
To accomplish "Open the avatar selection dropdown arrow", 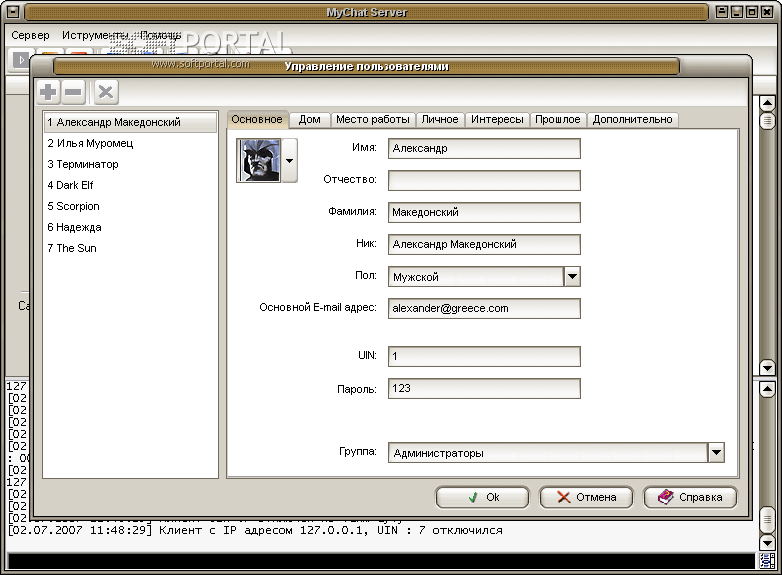I will coord(289,161).
